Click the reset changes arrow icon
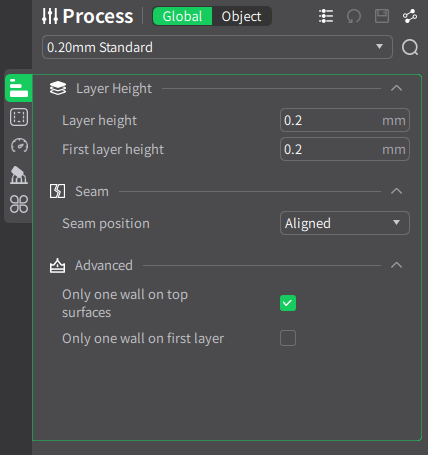 354,16
